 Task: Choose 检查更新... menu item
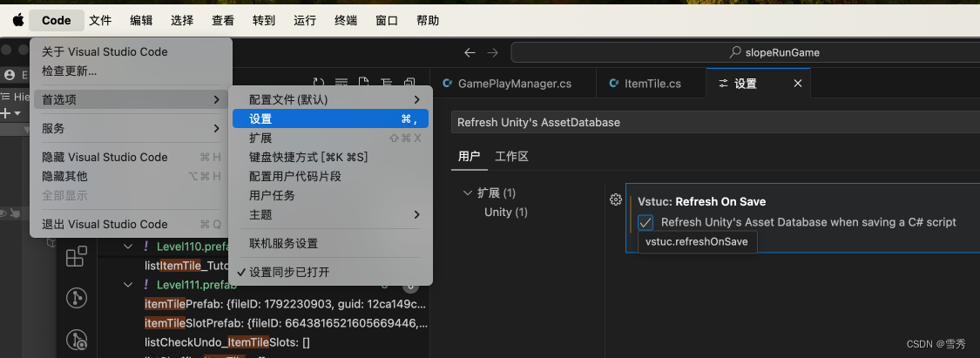click(x=132, y=71)
